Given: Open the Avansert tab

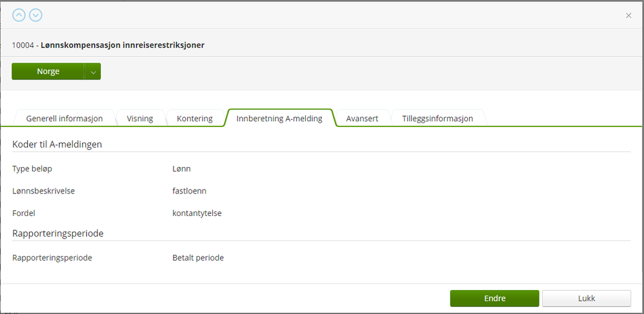Looking at the screenshot, I should coord(362,119).
